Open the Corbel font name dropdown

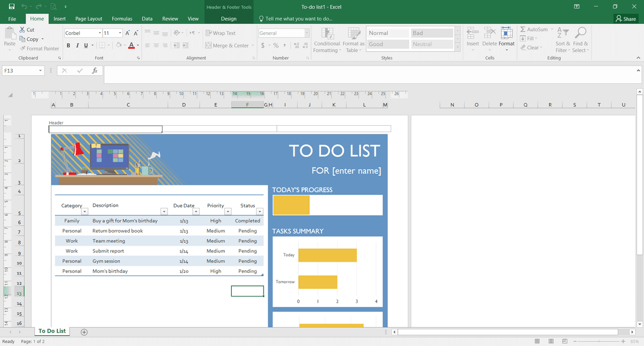[x=100, y=33]
